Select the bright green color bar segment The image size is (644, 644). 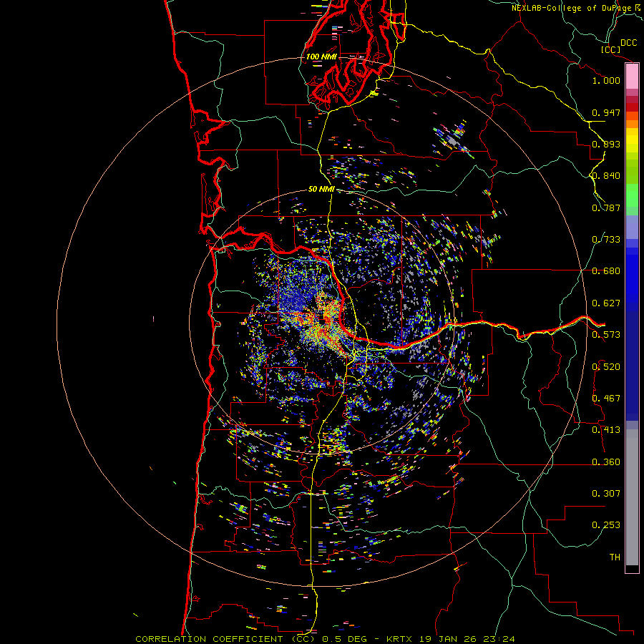(x=632, y=195)
